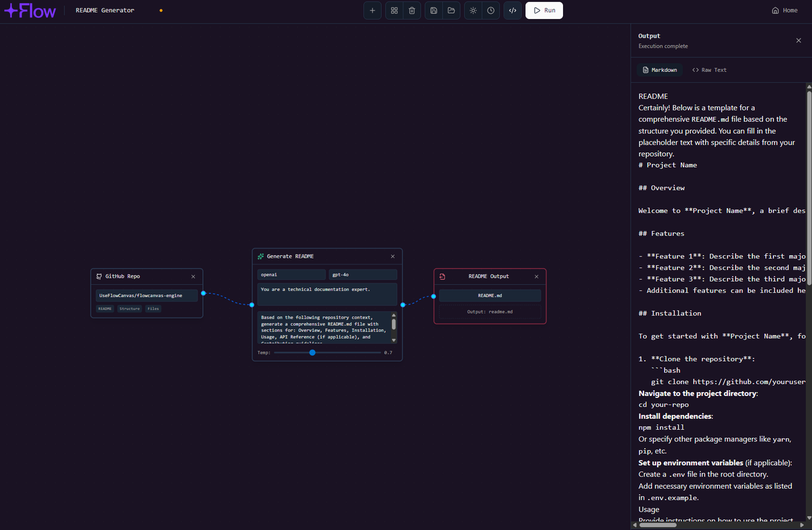Click the prompt textarea scroll up arrow
The width and height of the screenshot is (812, 530).
tap(394, 315)
